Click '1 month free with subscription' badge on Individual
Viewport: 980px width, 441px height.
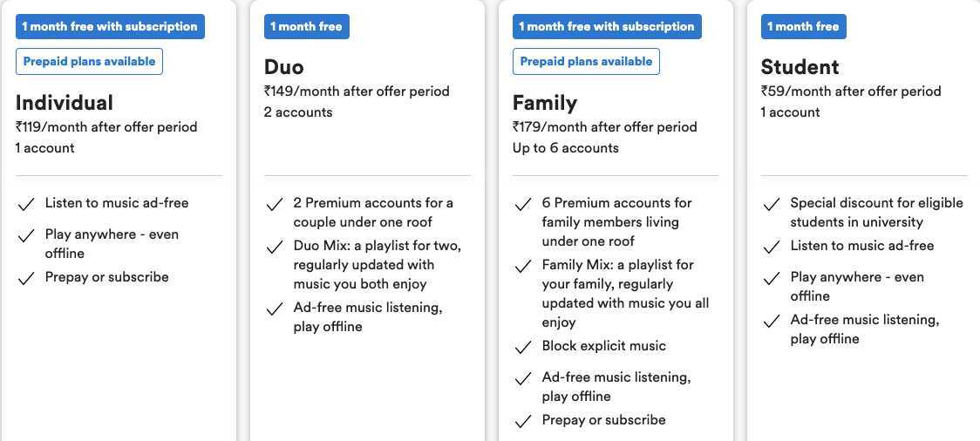[110, 26]
